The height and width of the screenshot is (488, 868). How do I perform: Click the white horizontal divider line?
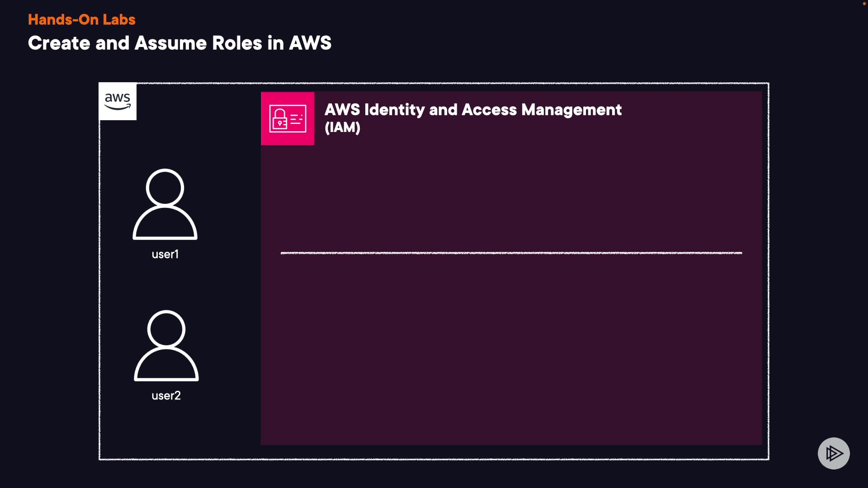[511, 253]
